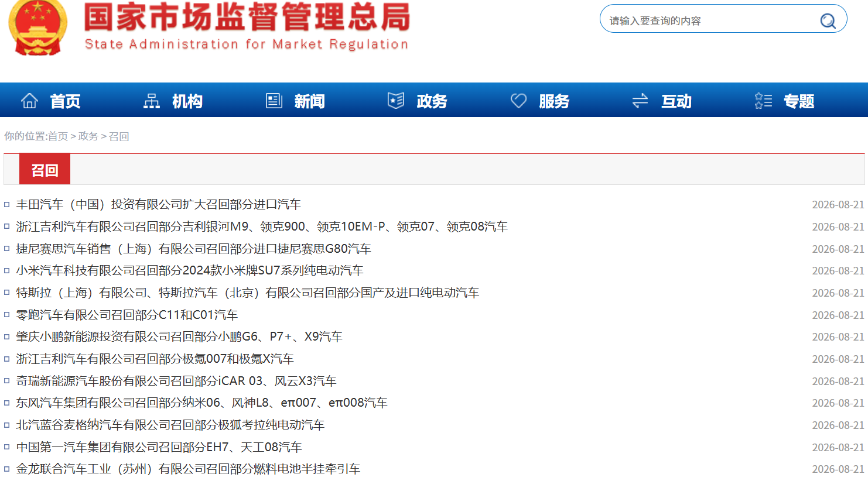Open the 捷尼赛思G80 recall notice
The image size is (868, 481).
coord(194,249)
